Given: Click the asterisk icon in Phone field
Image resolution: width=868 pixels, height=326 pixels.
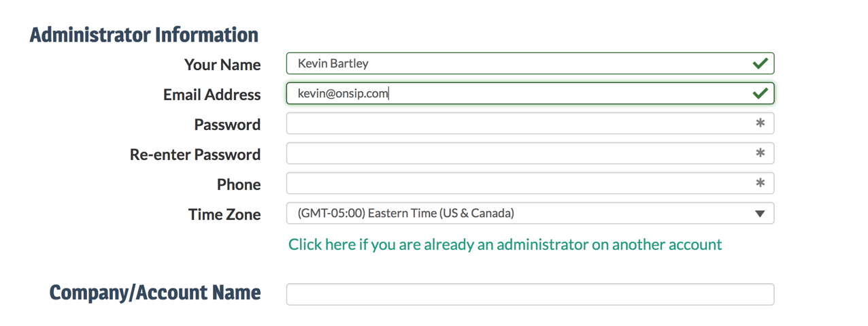Looking at the screenshot, I should (760, 184).
